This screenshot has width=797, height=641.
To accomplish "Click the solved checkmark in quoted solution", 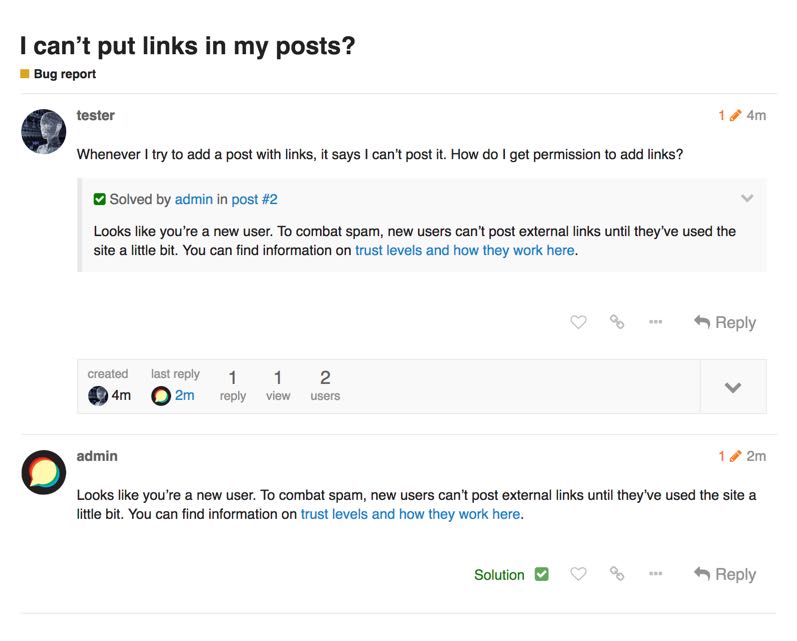I will pyautogui.click(x=100, y=199).
